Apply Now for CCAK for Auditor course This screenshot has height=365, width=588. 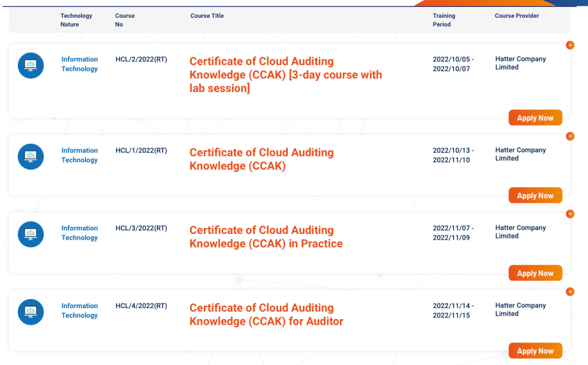coord(535,351)
